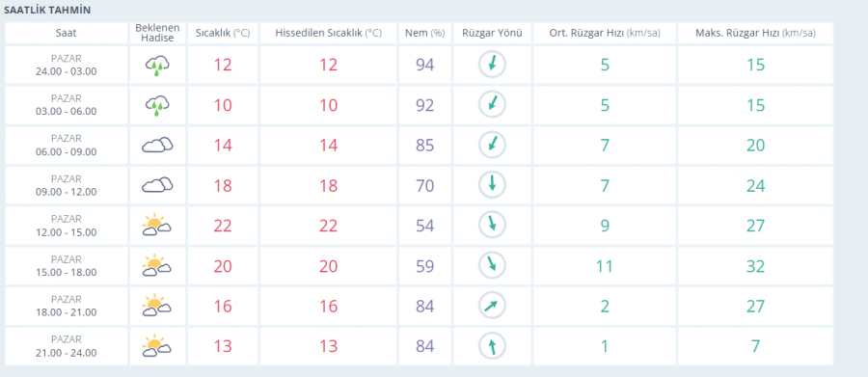Click the temperature value 22 for 12.00 - 15.00
This screenshot has height=377, width=868.
click(223, 226)
